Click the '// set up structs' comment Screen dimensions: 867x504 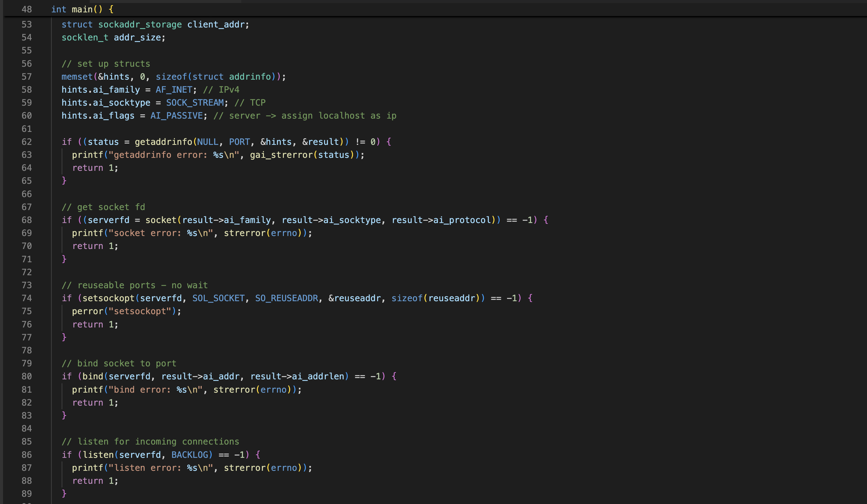pos(106,64)
